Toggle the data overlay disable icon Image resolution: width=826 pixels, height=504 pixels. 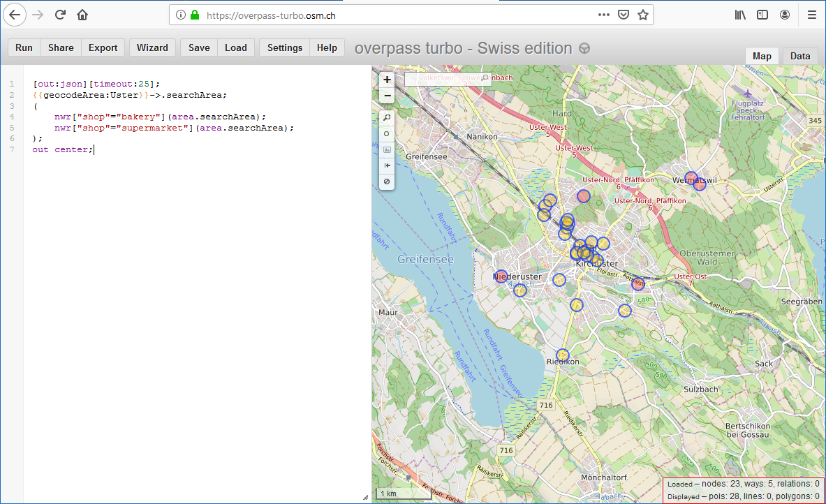coord(387,181)
